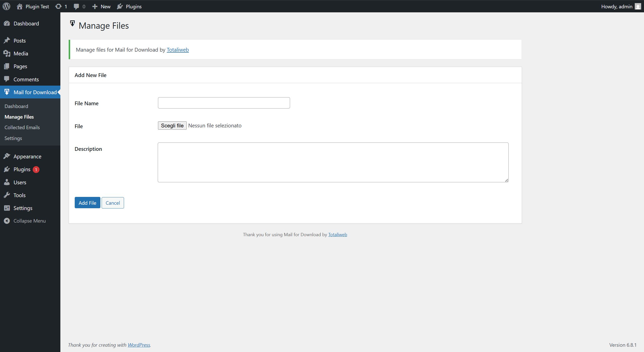The image size is (644, 352).
Task: Click the WordPress logo icon
Action: pyautogui.click(x=7, y=6)
